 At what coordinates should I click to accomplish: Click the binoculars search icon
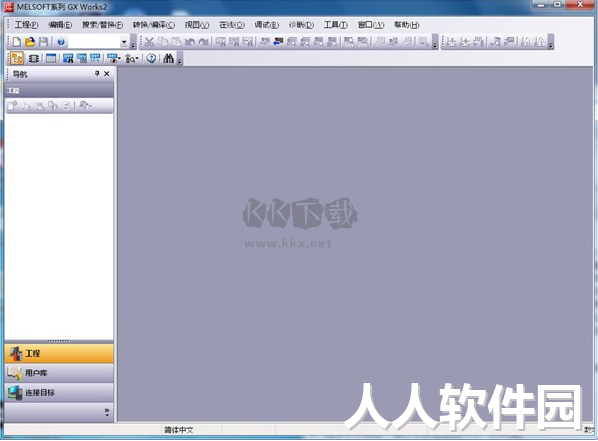(168, 58)
